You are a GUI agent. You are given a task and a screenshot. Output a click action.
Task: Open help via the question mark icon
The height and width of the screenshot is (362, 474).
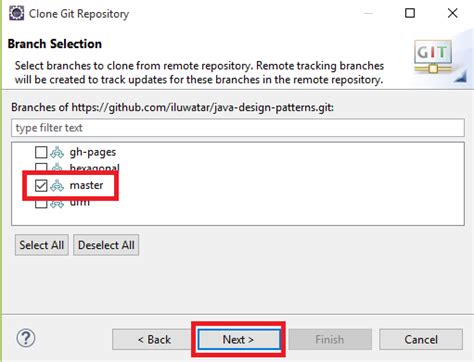26,338
